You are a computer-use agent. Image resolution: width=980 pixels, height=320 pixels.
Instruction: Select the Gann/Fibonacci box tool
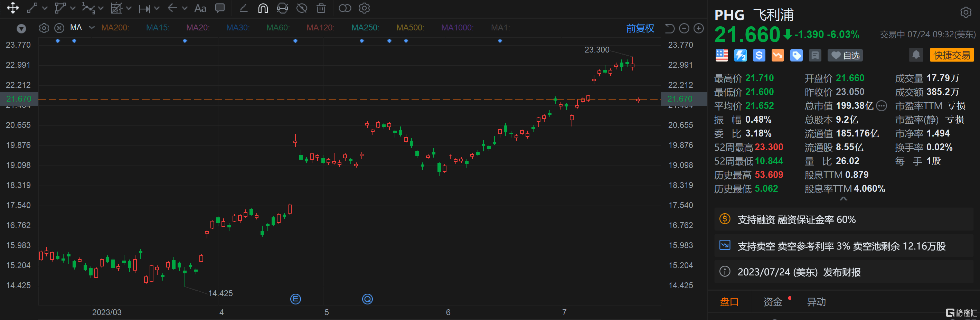pos(116,8)
